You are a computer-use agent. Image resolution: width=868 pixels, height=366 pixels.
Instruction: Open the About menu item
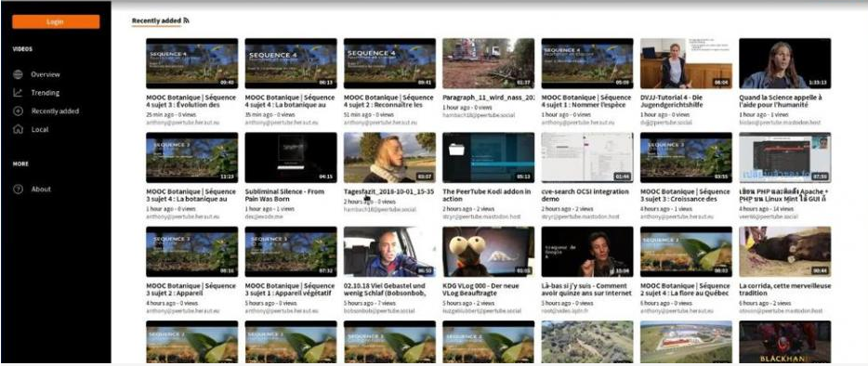[x=41, y=189]
